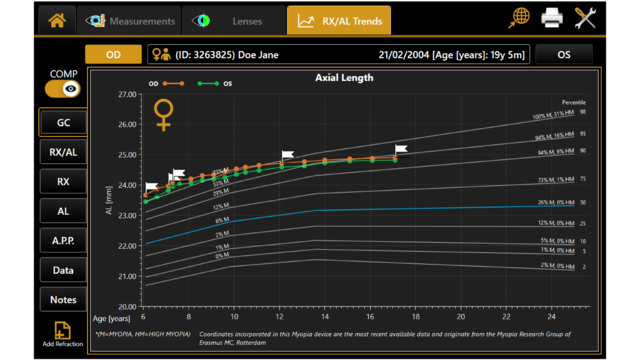The width and height of the screenshot is (640, 360).
Task: Open the Measurements tab
Action: tap(129, 20)
